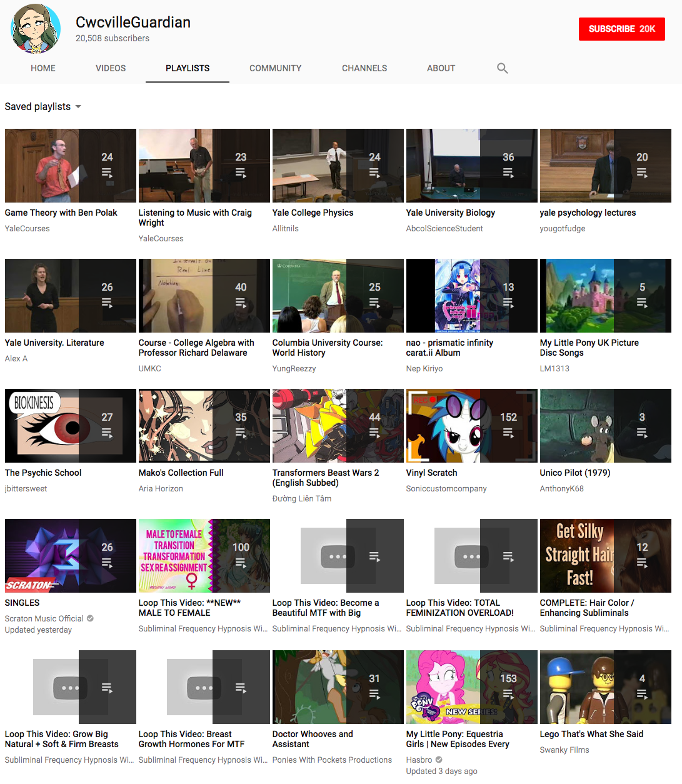682x784 pixels.
Task: Click playlist icon on Unico Pilot thumbnail
Action: 642,433
